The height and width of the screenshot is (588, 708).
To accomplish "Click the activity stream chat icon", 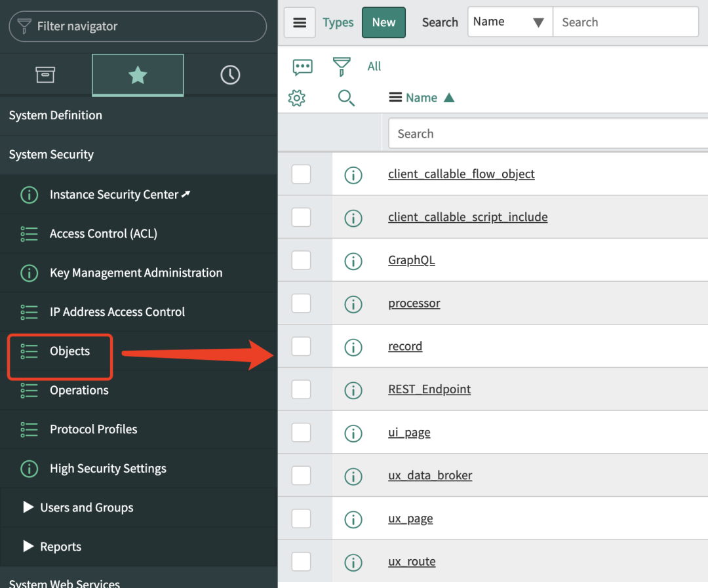I will pos(302,67).
